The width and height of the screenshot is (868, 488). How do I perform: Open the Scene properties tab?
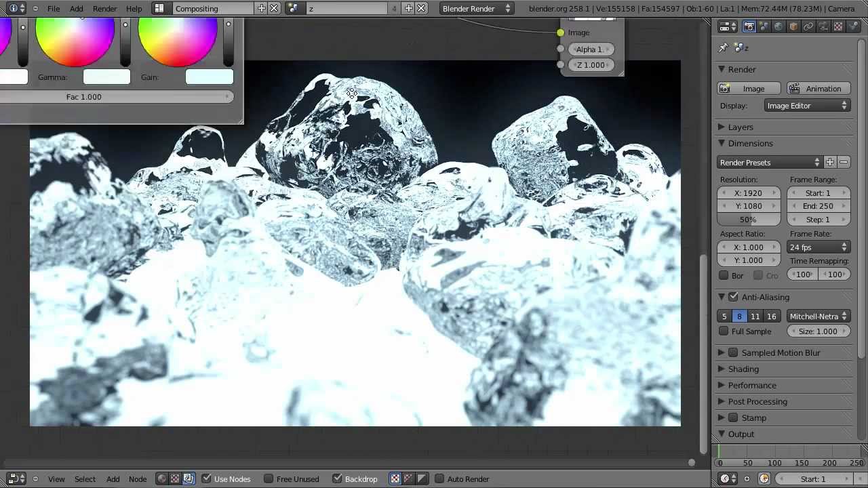[764, 26]
